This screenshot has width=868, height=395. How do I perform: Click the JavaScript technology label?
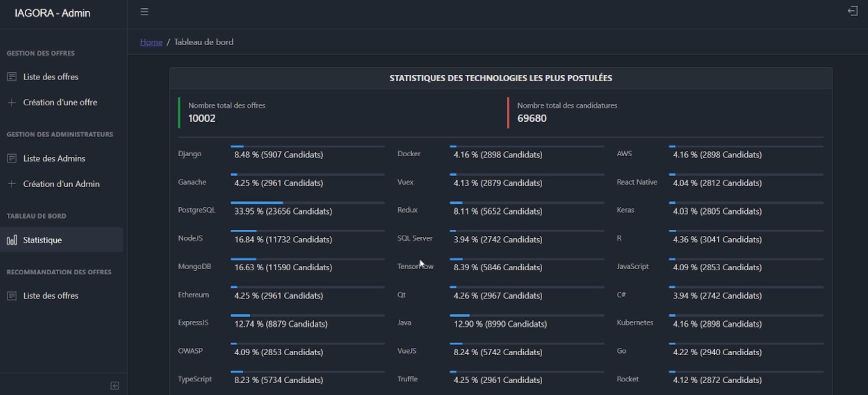(x=633, y=266)
